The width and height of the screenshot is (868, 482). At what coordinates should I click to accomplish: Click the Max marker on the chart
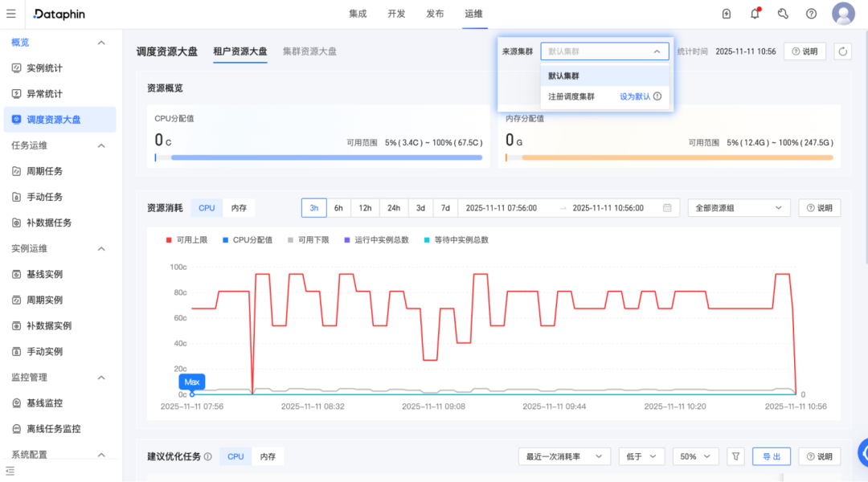coord(191,382)
